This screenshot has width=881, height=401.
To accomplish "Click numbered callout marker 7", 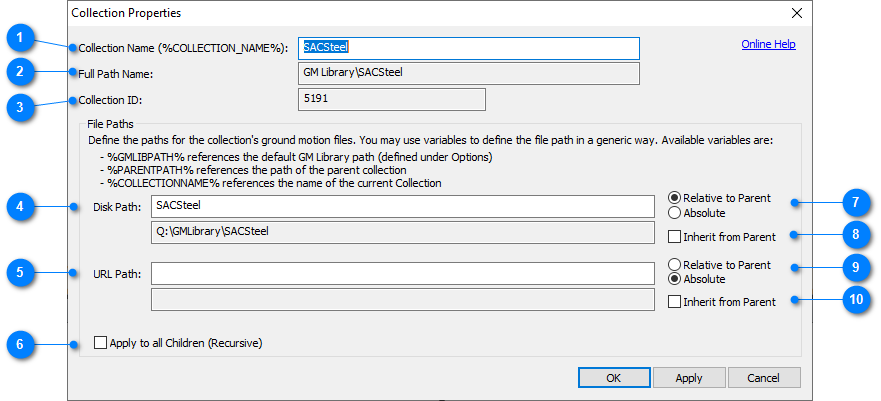I will [x=856, y=203].
